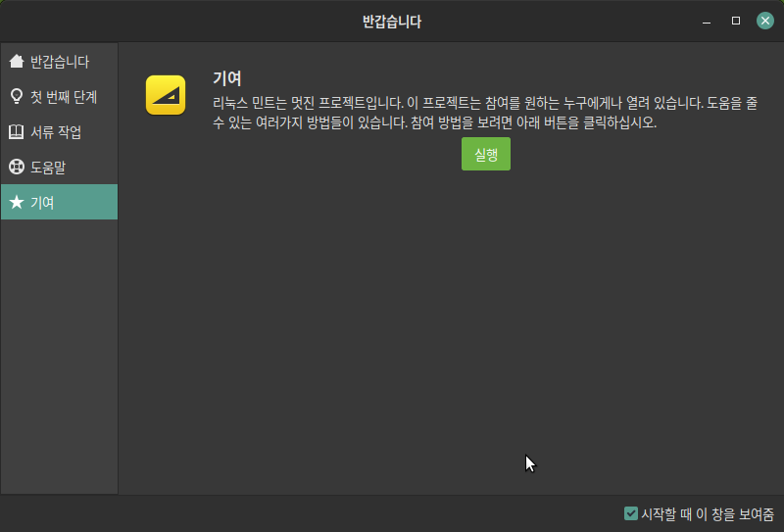Select the 기여 sidebar entry
784x532 pixels.
59,202
